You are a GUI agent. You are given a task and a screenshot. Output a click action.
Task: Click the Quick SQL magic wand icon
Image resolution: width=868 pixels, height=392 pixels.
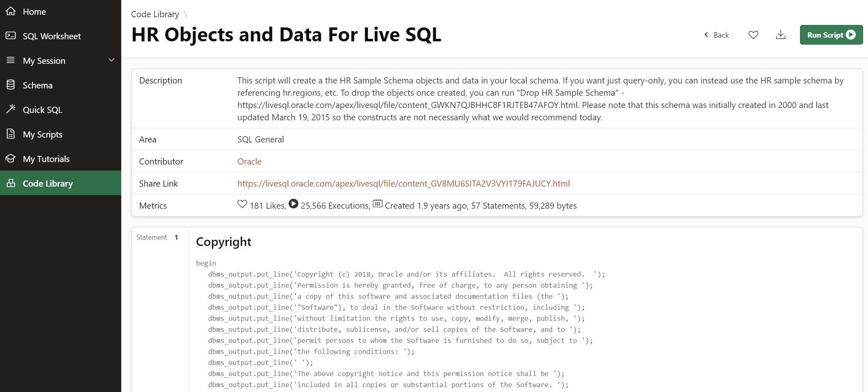pyautogui.click(x=11, y=109)
